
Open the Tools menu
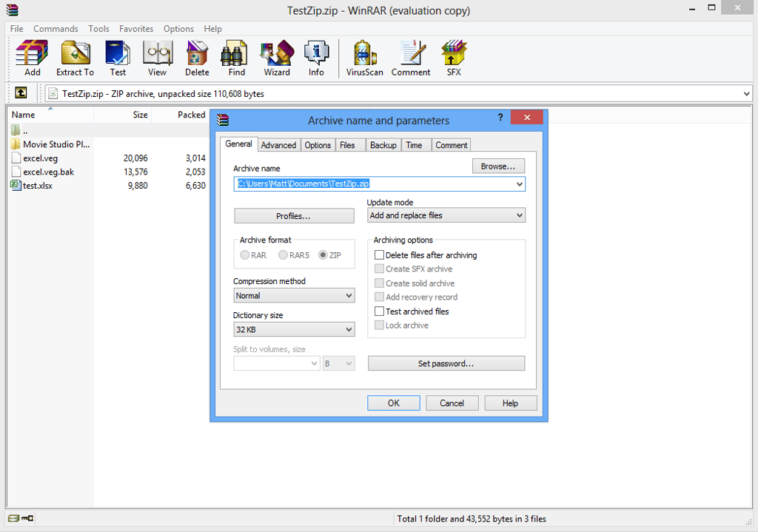[98, 29]
